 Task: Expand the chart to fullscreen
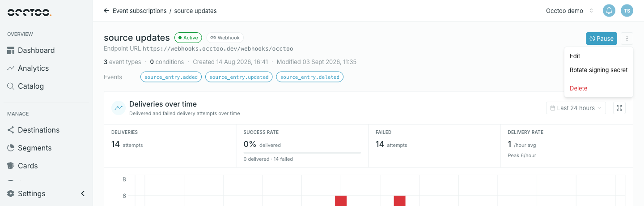point(619,108)
